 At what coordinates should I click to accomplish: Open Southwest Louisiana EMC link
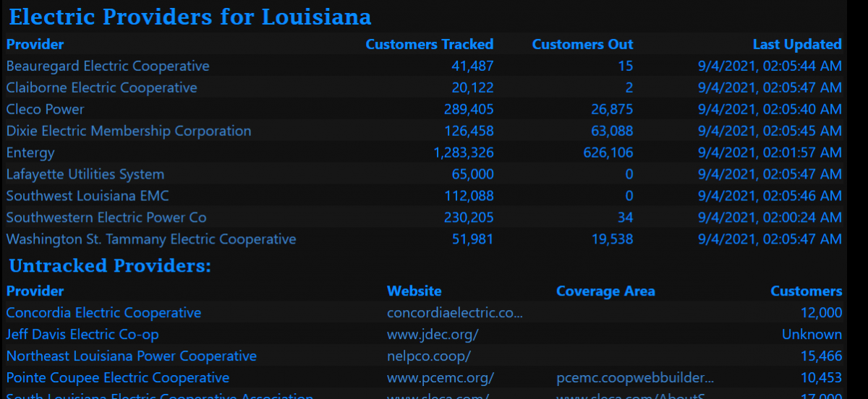[x=88, y=196]
